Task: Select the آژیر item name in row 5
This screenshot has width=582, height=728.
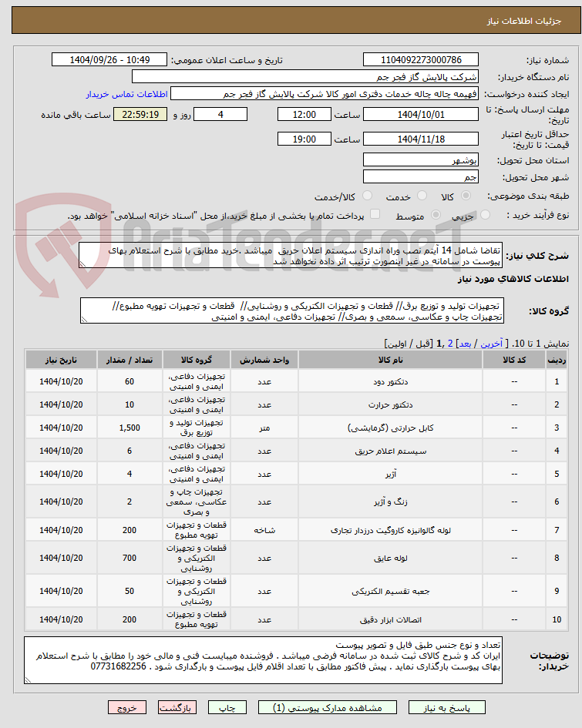Action: (391, 475)
